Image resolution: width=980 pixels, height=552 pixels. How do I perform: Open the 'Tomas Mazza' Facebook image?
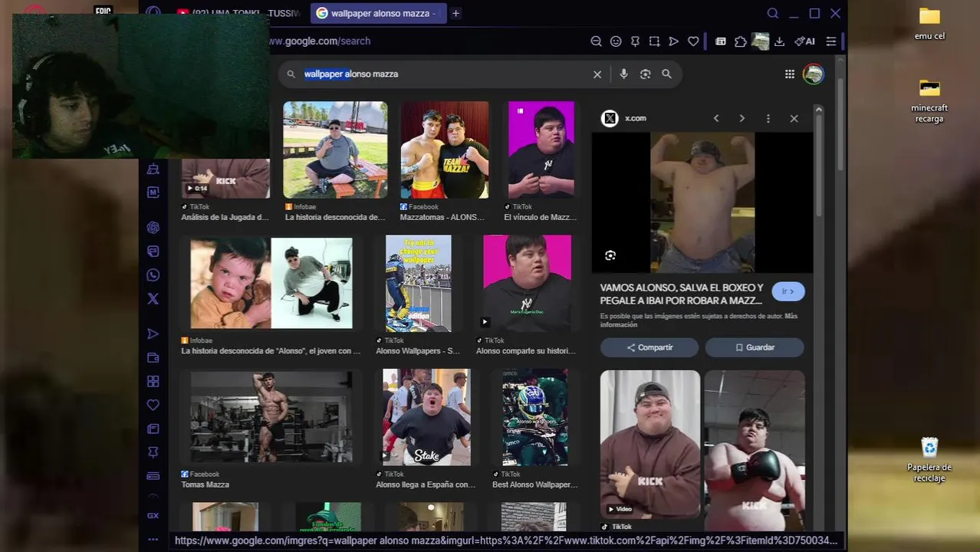click(271, 417)
